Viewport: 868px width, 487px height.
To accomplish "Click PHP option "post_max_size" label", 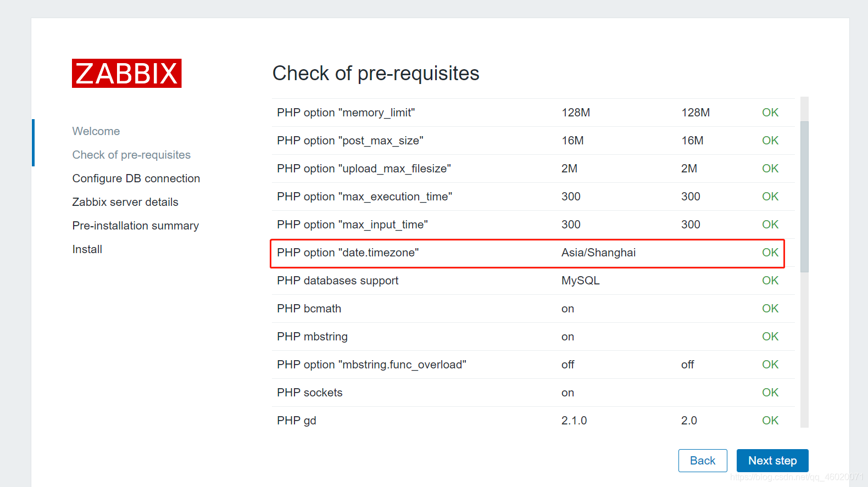I will [x=350, y=141].
